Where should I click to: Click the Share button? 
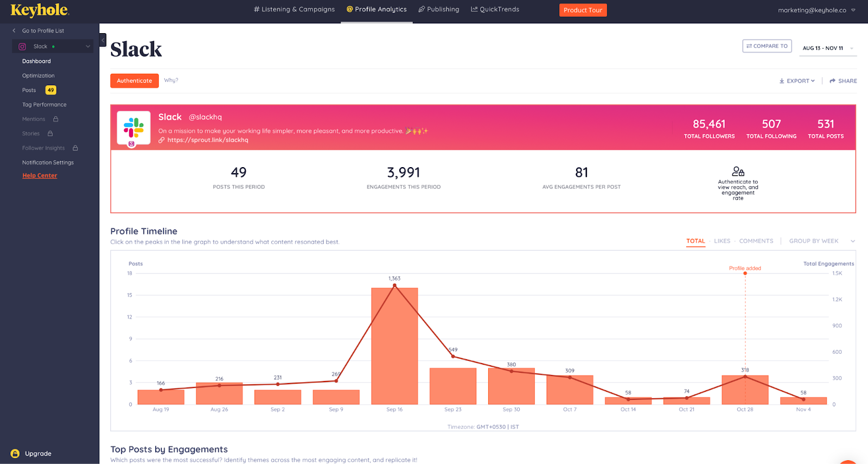tap(843, 81)
